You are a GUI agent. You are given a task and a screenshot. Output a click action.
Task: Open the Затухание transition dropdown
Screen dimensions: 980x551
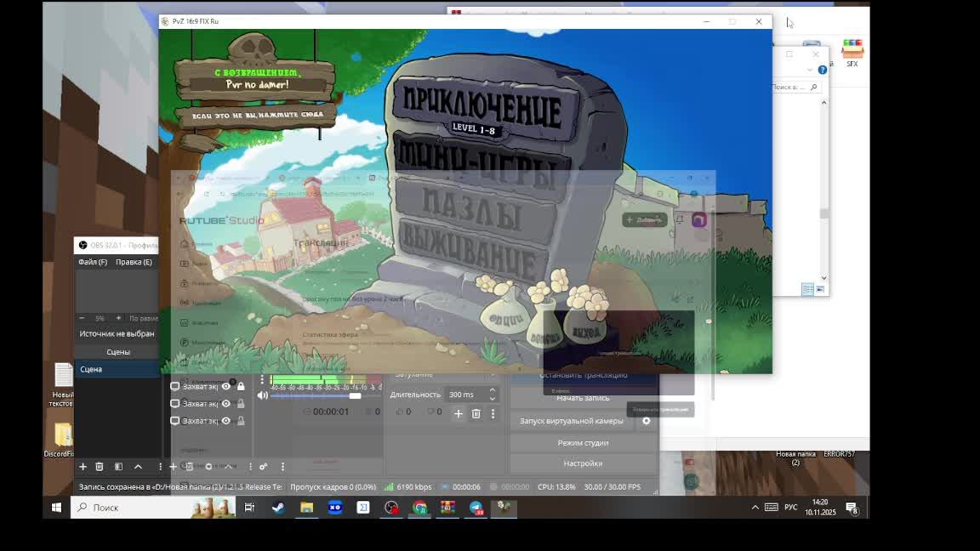444,374
